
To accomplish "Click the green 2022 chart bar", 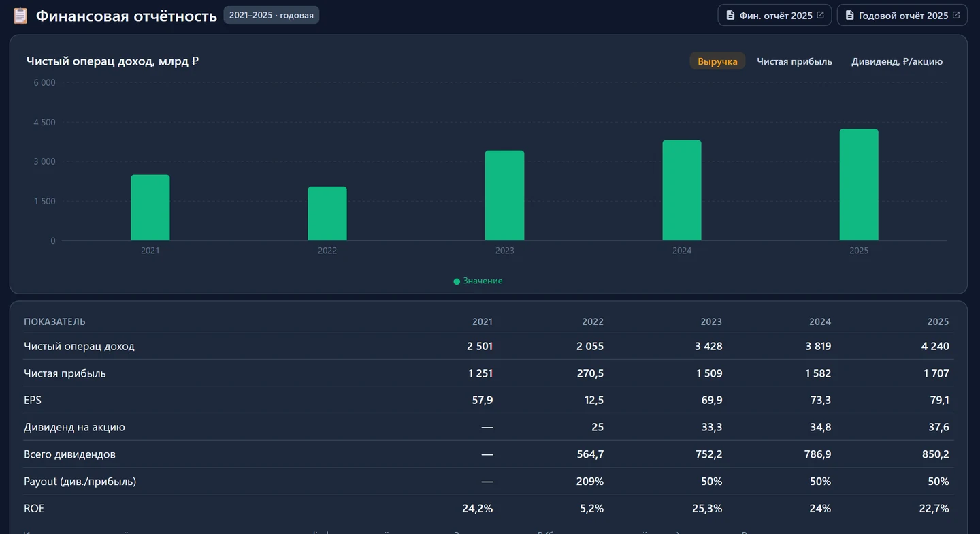I will coord(327,213).
